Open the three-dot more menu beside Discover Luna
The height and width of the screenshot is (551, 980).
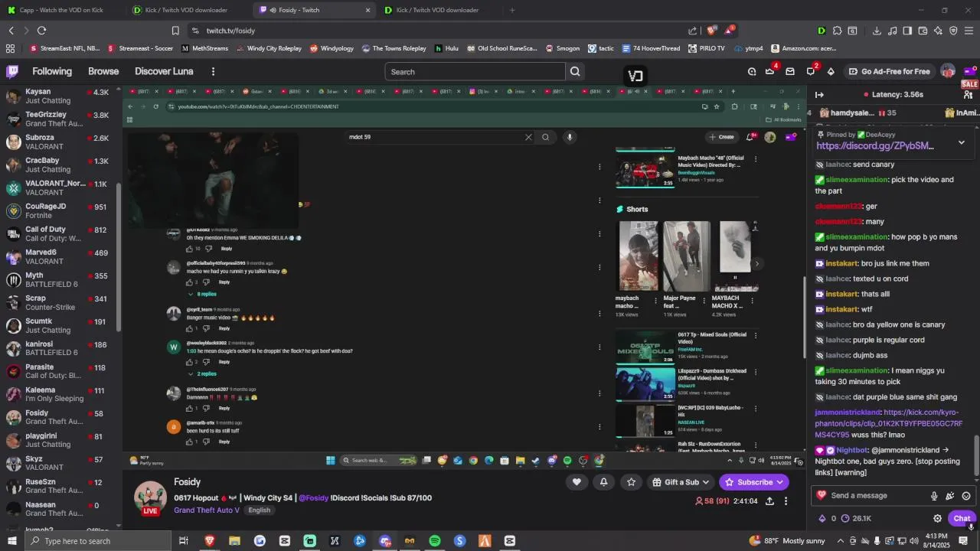tap(213, 71)
